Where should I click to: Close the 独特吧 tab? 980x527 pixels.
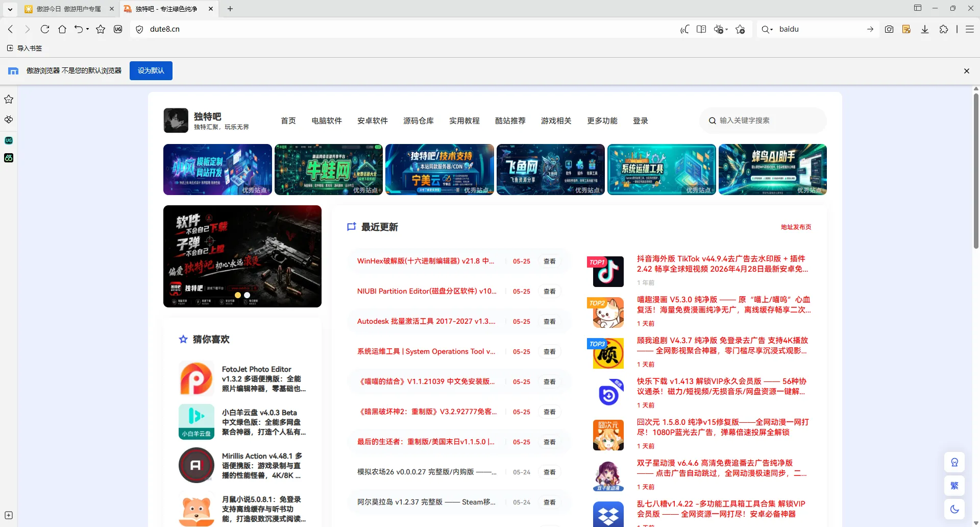[x=211, y=9]
